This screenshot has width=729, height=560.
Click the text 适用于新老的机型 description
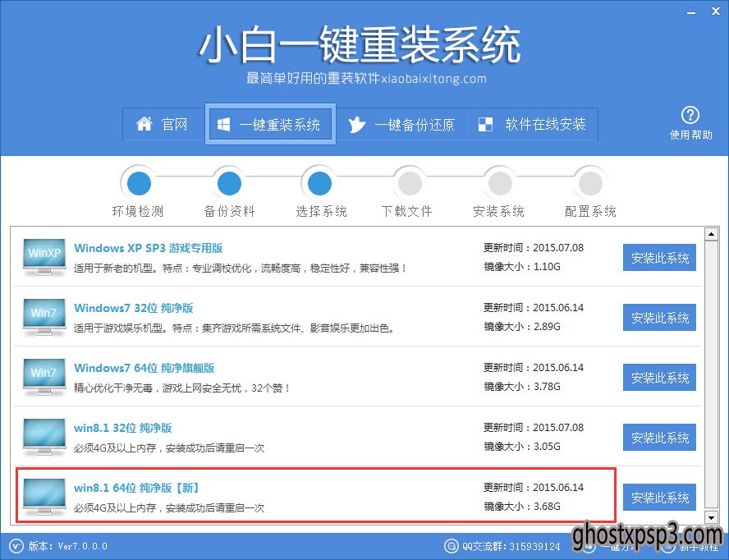241,269
